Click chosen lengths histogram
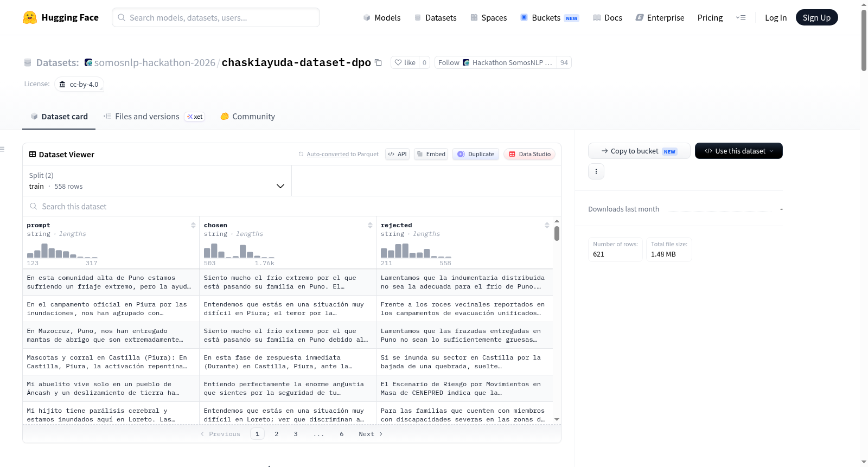The image size is (868, 467). [239, 251]
